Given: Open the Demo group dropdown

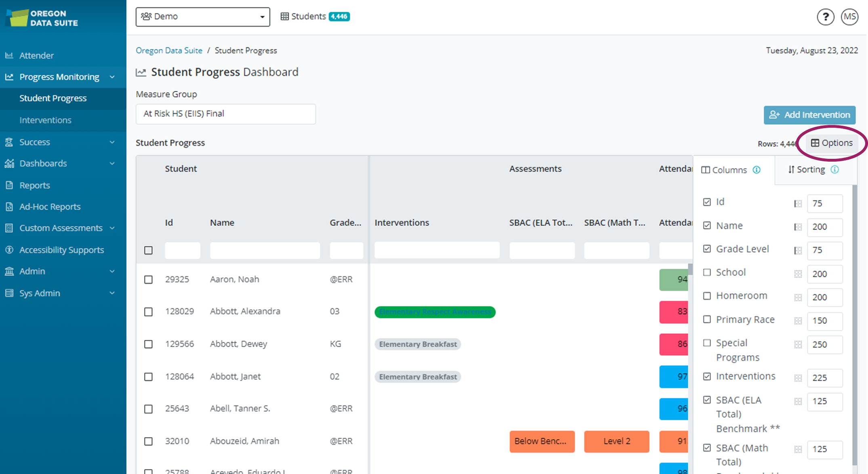Looking at the screenshot, I should tap(203, 17).
